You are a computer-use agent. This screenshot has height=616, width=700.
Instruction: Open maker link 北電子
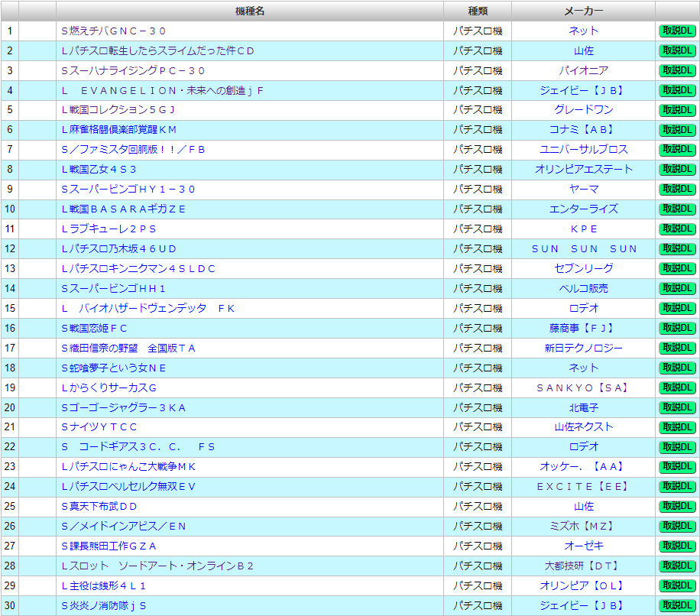coord(584,408)
